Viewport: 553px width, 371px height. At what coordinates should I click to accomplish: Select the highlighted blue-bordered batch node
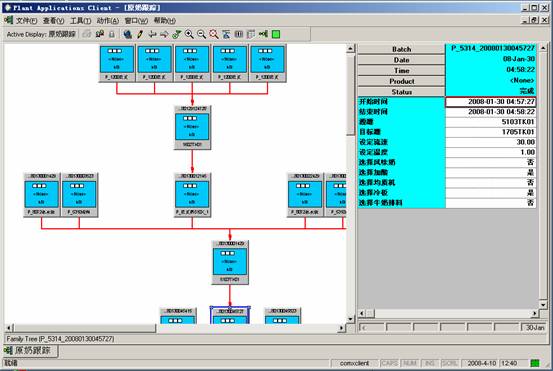pyautogui.click(x=230, y=315)
